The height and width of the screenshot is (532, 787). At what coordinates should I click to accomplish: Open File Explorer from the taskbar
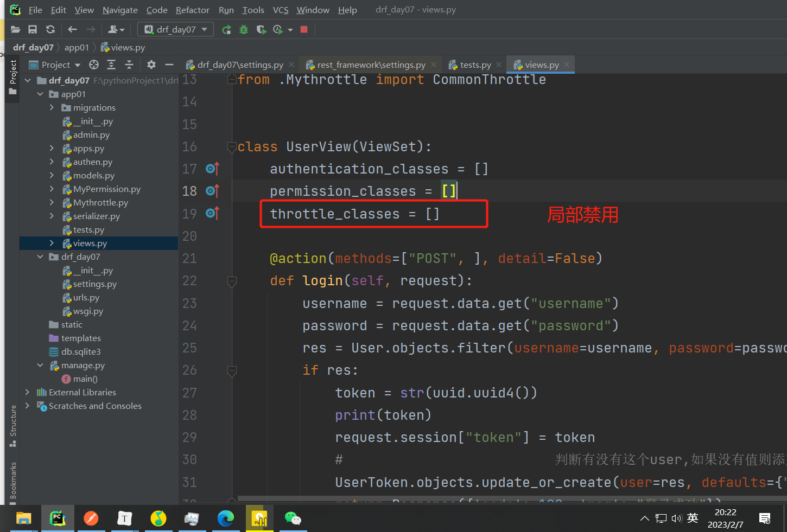tap(23, 519)
